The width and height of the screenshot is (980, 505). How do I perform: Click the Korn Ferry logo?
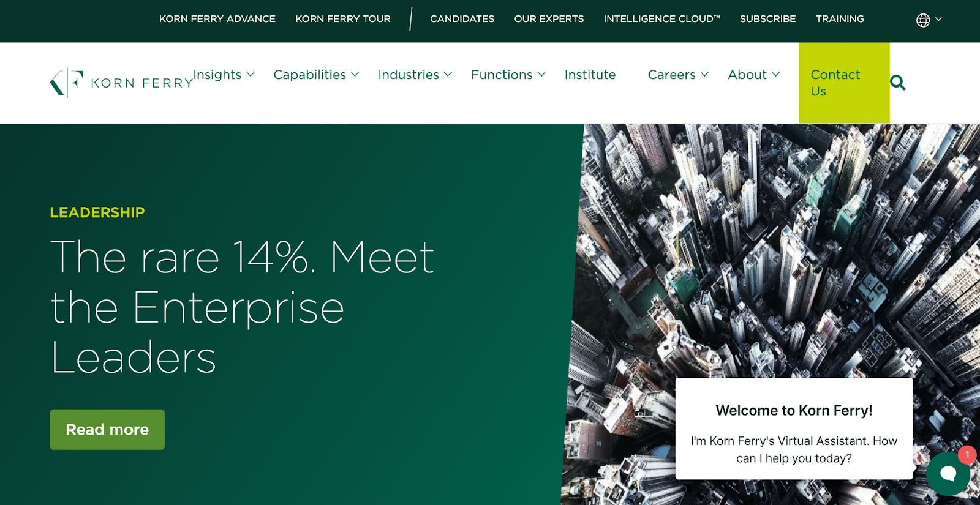click(121, 83)
